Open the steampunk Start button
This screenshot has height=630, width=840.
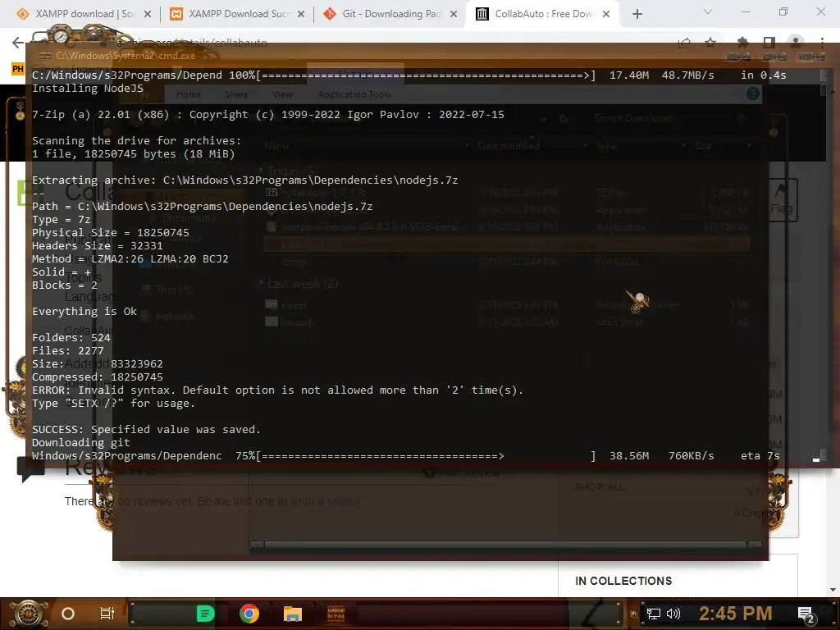point(28,614)
